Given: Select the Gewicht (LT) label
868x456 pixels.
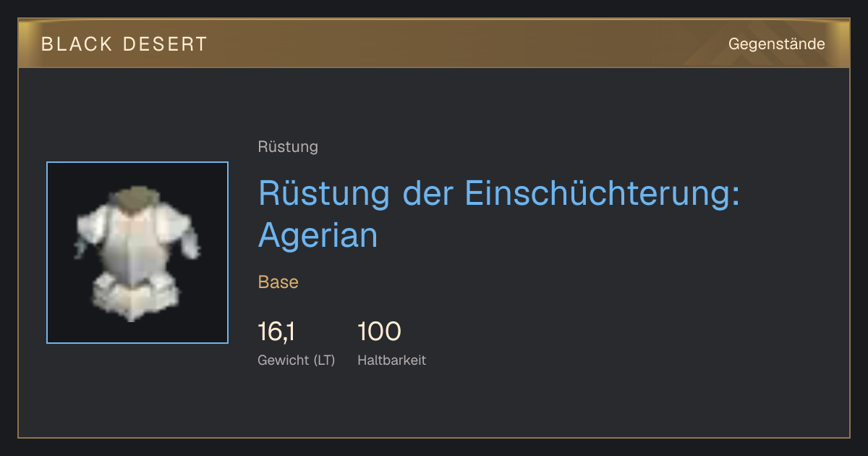Looking at the screenshot, I should [297, 360].
